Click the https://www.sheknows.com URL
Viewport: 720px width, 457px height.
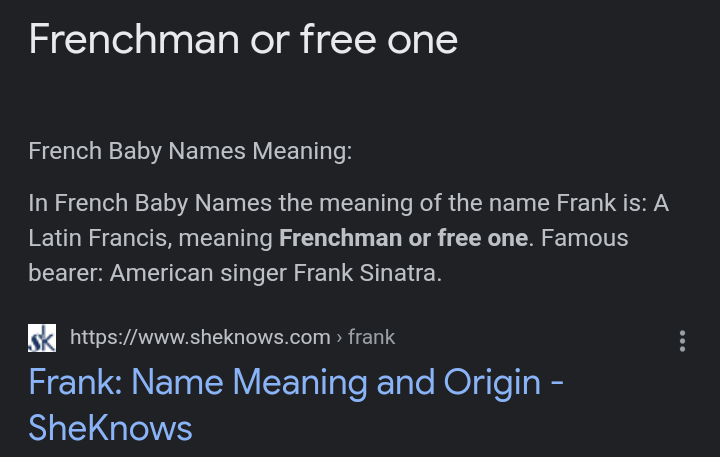pos(200,337)
